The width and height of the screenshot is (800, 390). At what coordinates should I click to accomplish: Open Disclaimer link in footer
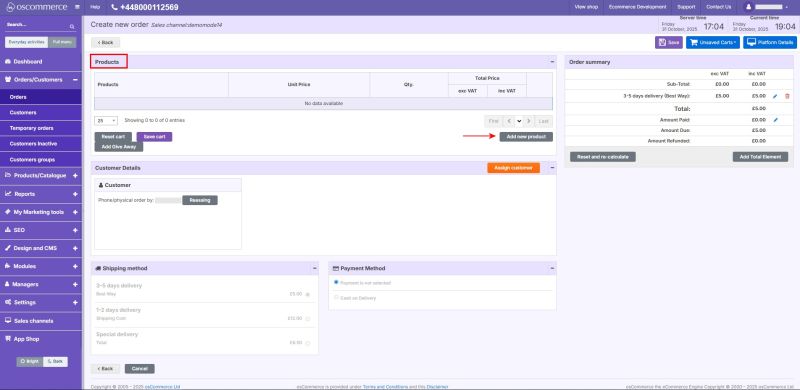438,387
